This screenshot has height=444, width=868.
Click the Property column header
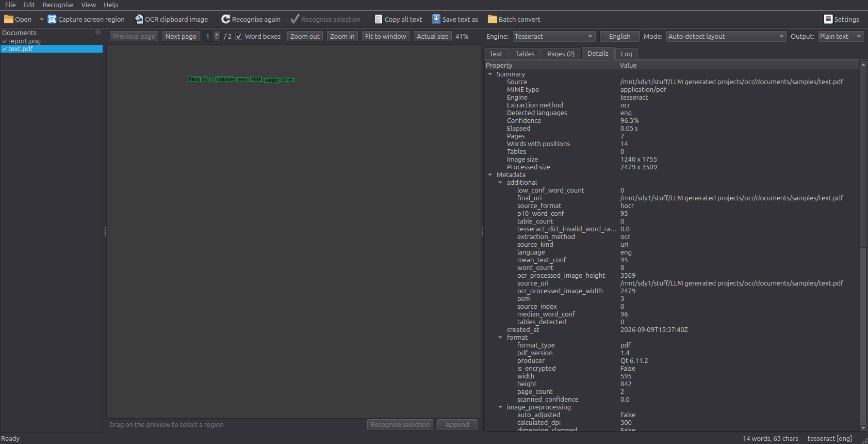coord(551,65)
